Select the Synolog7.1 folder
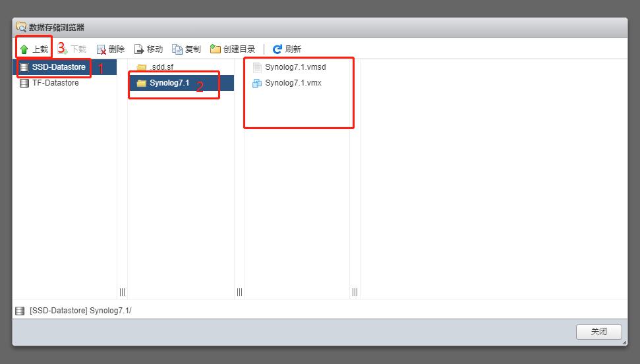The width and height of the screenshot is (640, 364). 181,83
